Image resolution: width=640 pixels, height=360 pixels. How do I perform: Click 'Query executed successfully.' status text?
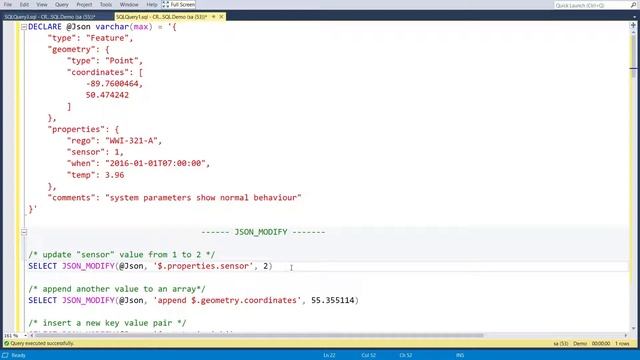42,344
